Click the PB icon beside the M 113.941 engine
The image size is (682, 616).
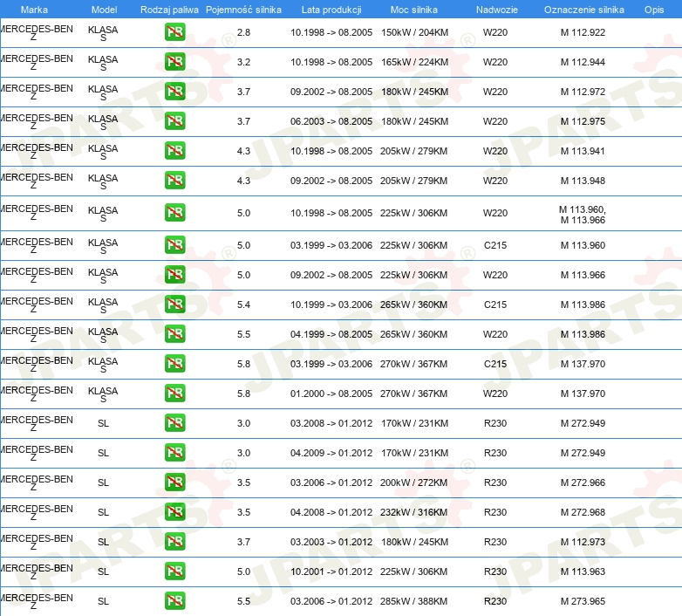(x=174, y=151)
